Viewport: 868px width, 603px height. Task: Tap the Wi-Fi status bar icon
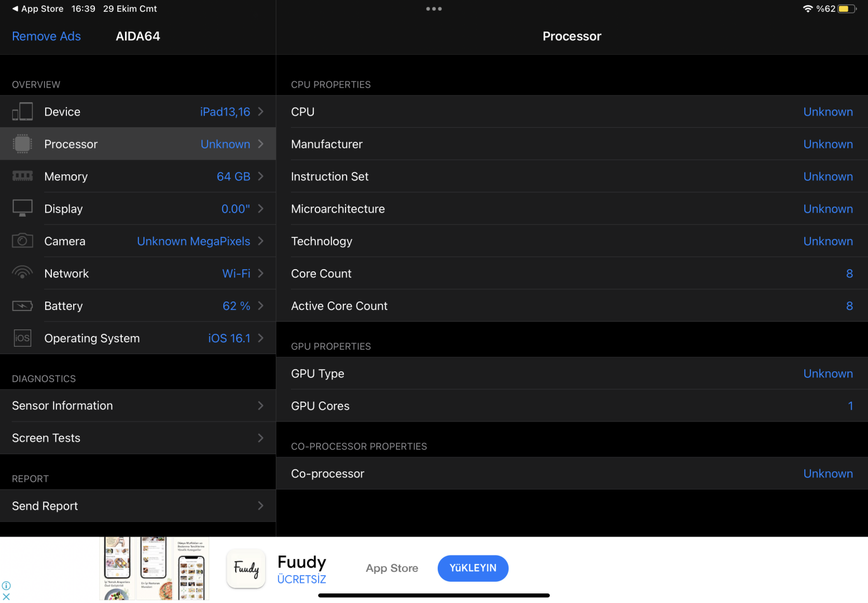coord(807,9)
